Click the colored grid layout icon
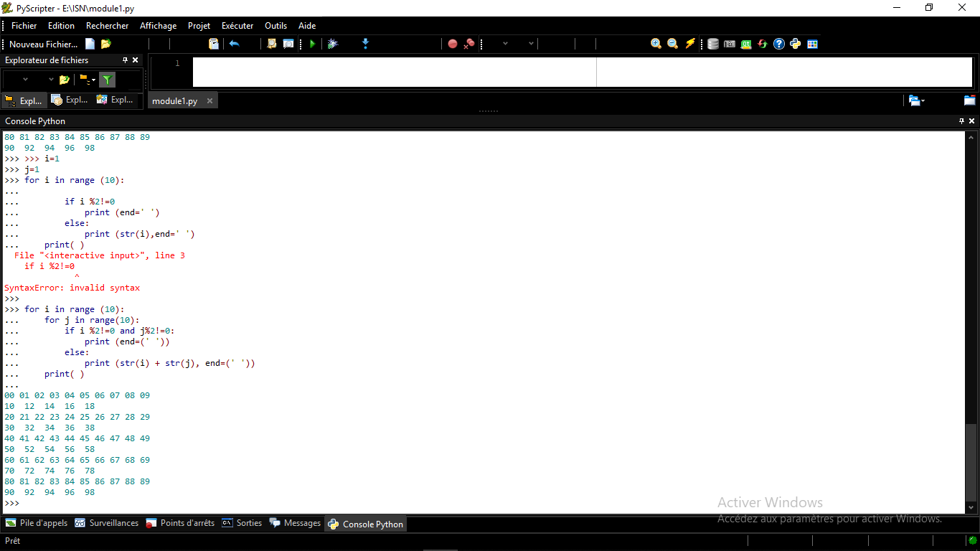This screenshot has width=980, height=551. [812, 44]
